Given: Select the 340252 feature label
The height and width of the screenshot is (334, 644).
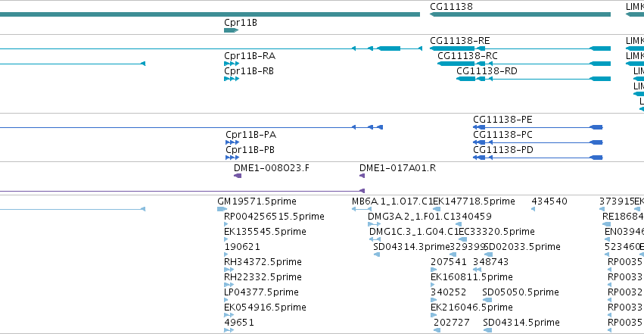Looking at the screenshot, I should point(449,292).
